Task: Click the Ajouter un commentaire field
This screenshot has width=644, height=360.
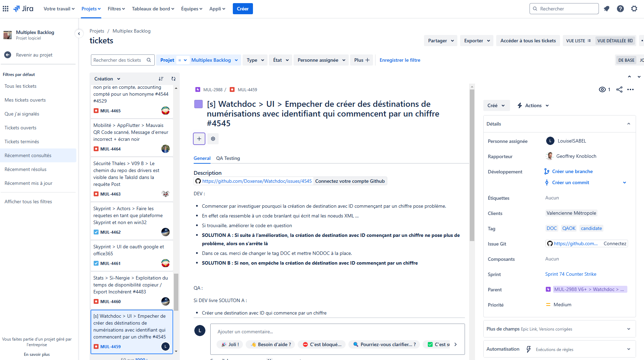Action: tap(337, 332)
